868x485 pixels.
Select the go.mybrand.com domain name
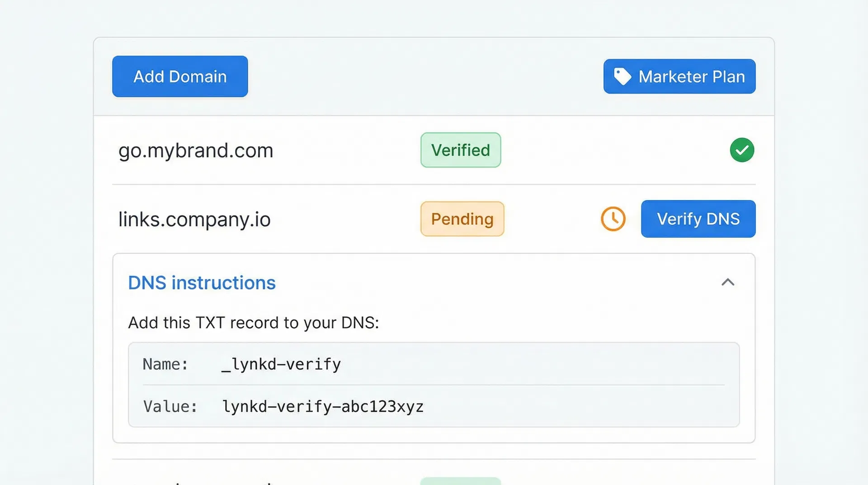[x=195, y=150]
